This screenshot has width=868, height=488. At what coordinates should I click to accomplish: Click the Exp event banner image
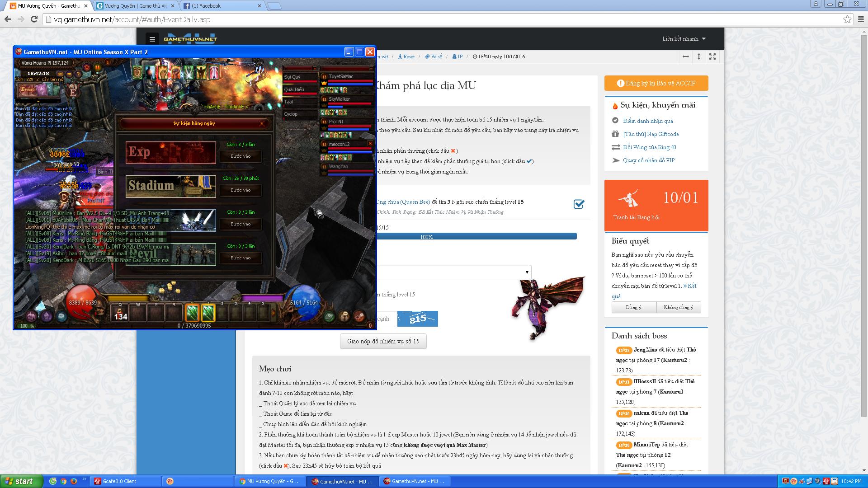tap(171, 152)
